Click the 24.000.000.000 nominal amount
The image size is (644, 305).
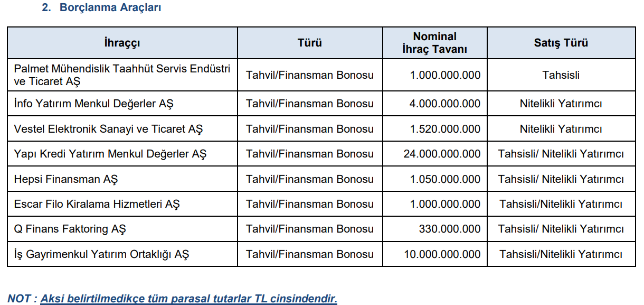click(442, 154)
